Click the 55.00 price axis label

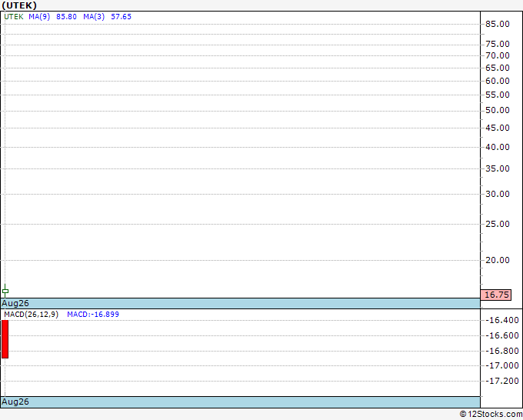pyautogui.click(x=498, y=95)
